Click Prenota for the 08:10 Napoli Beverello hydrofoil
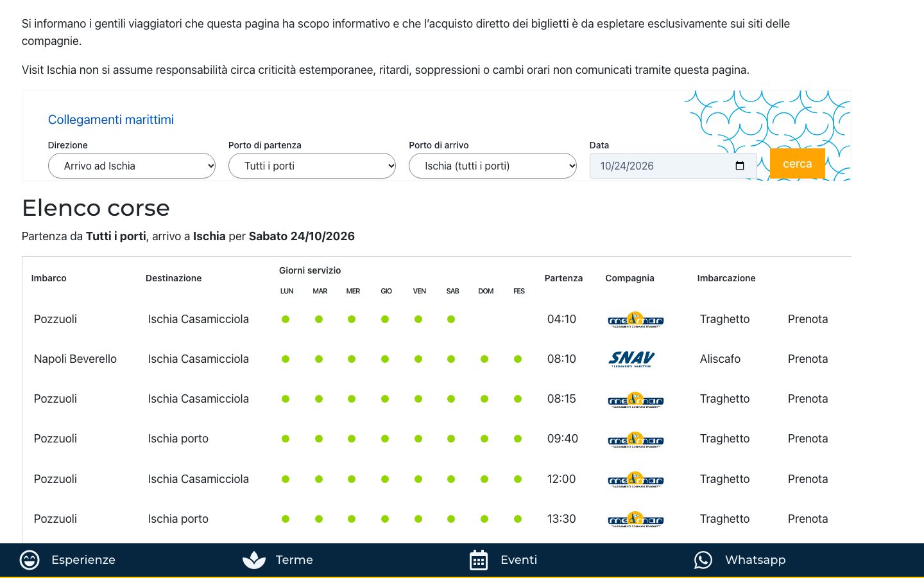 coord(808,359)
